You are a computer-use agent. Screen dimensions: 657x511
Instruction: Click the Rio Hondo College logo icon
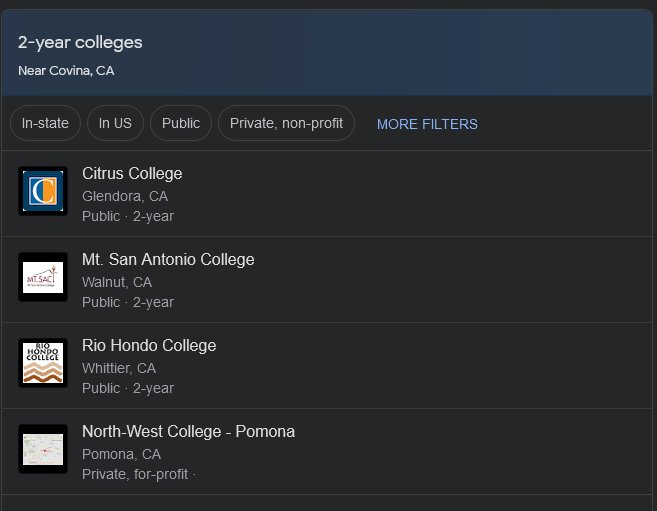tap(43, 363)
